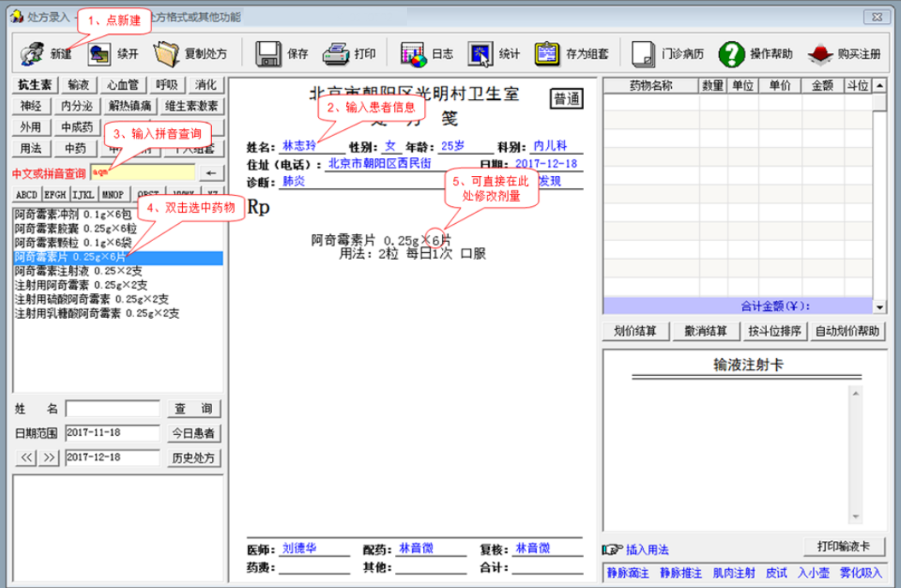Open the 内分泌 category
The height and width of the screenshot is (588, 901).
[x=77, y=106]
